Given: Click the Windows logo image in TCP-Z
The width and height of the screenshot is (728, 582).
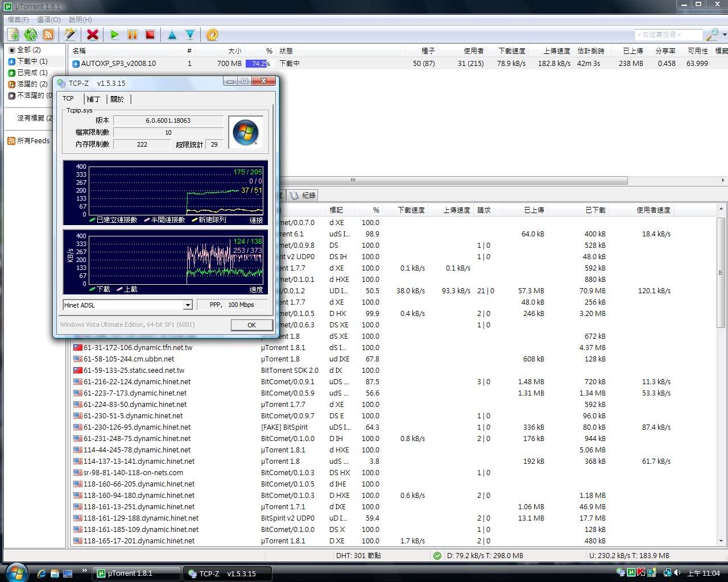Looking at the screenshot, I should [246, 132].
